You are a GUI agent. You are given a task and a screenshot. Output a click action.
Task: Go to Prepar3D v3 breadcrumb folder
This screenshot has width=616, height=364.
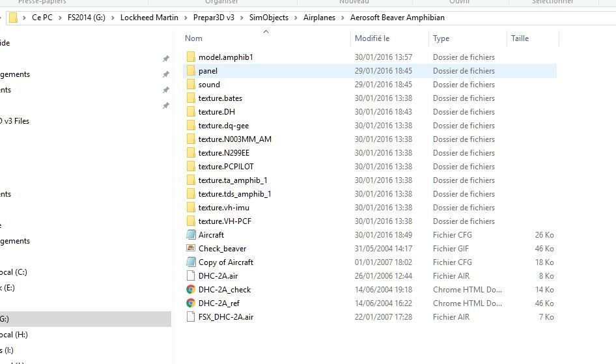[x=214, y=18]
